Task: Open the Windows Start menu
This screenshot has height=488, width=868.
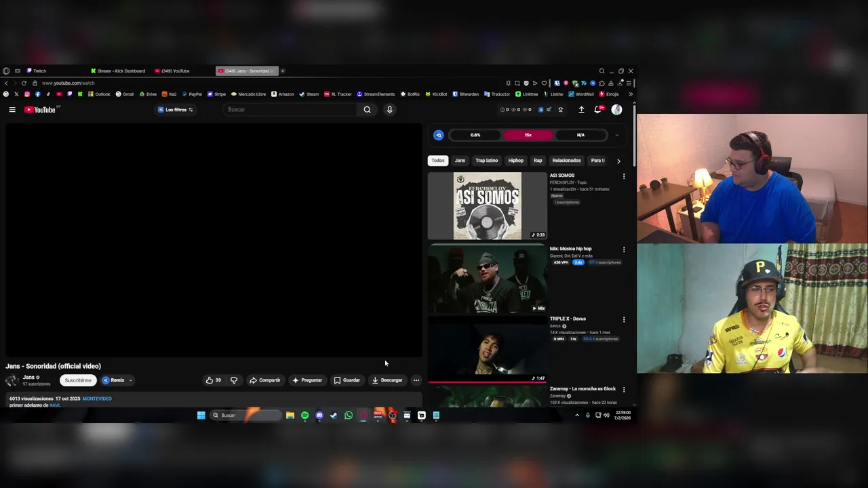Action: pos(201,415)
